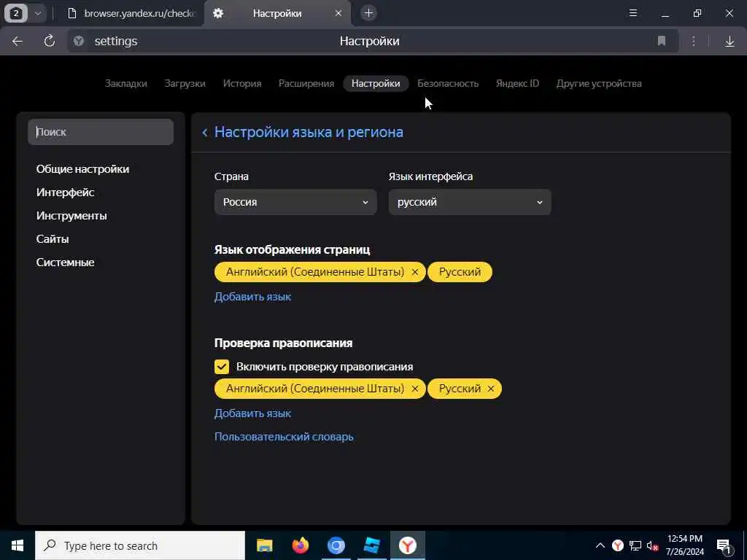Open Другие устройства section
Image resolution: width=747 pixels, height=560 pixels.
pos(599,83)
